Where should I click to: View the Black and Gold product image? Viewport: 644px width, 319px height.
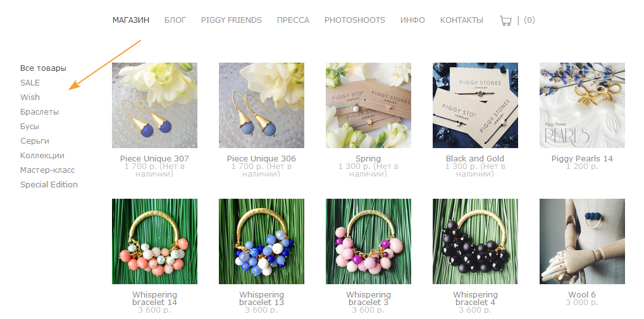[475, 105]
